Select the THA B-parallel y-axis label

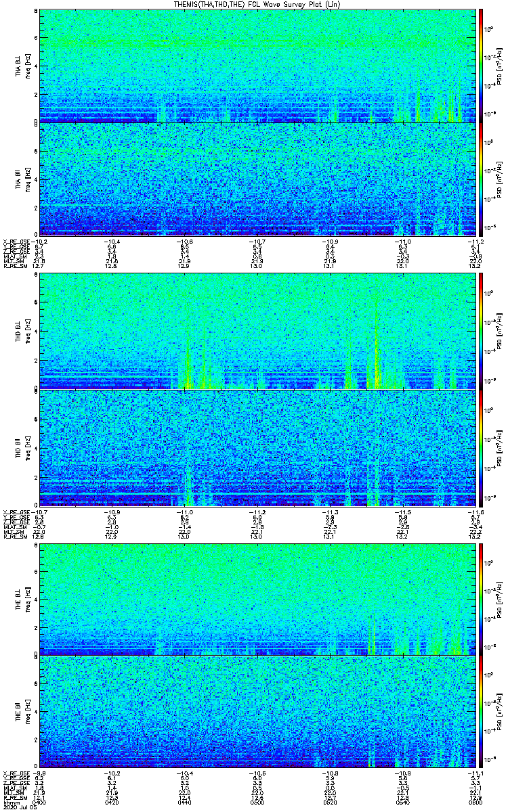pyautogui.click(x=19, y=179)
